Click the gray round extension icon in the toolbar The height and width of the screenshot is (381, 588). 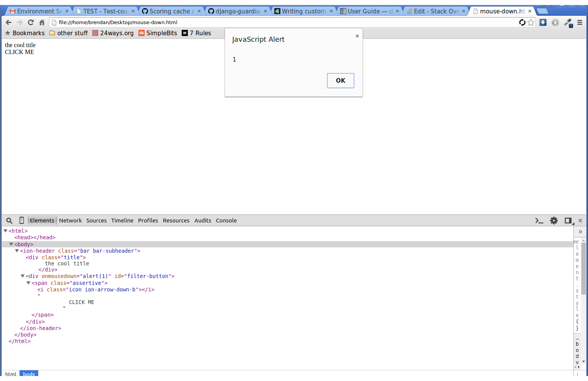click(555, 23)
